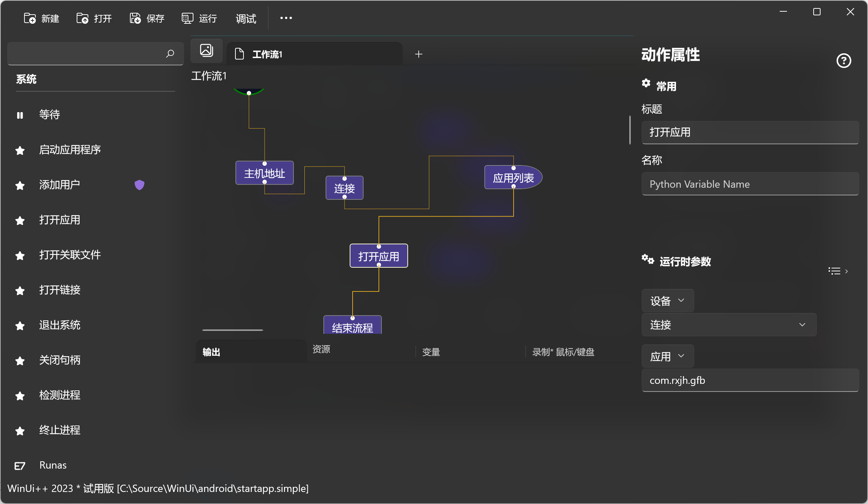Click the Python Variable Name field
This screenshot has width=868, height=504.
pyautogui.click(x=750, y=184)
